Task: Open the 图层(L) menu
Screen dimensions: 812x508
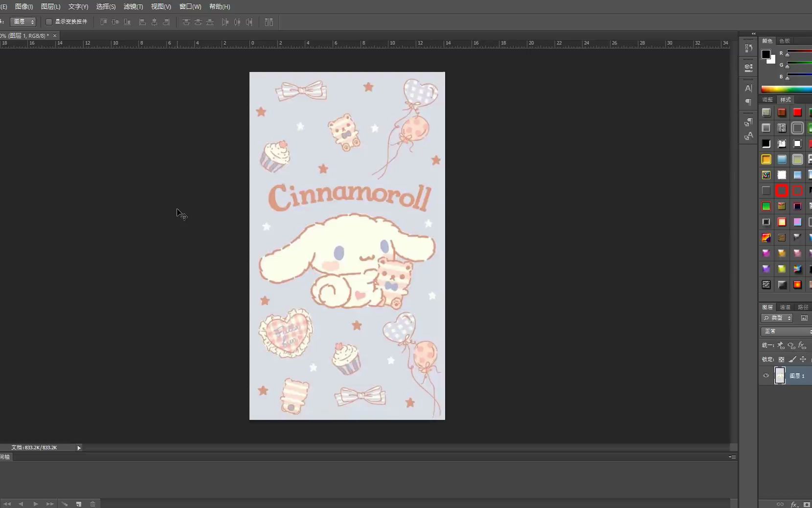Action: click(x=51, y=6)
